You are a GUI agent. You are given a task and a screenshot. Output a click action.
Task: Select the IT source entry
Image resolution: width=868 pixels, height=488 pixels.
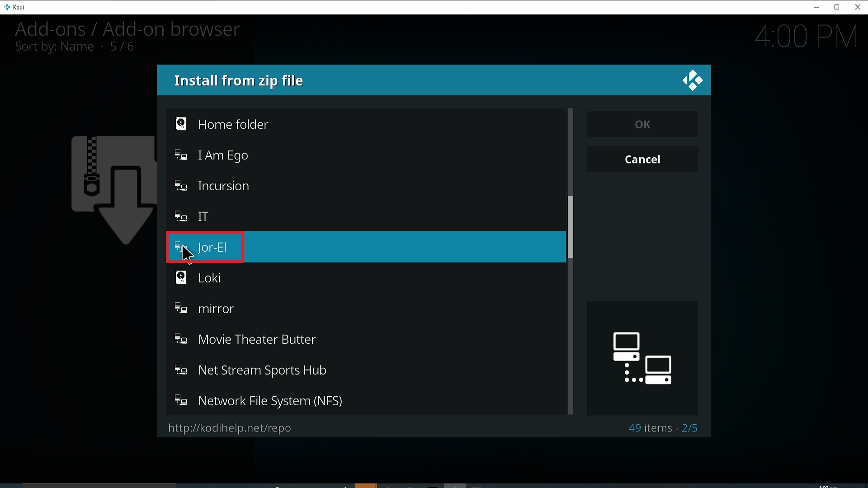366,217
